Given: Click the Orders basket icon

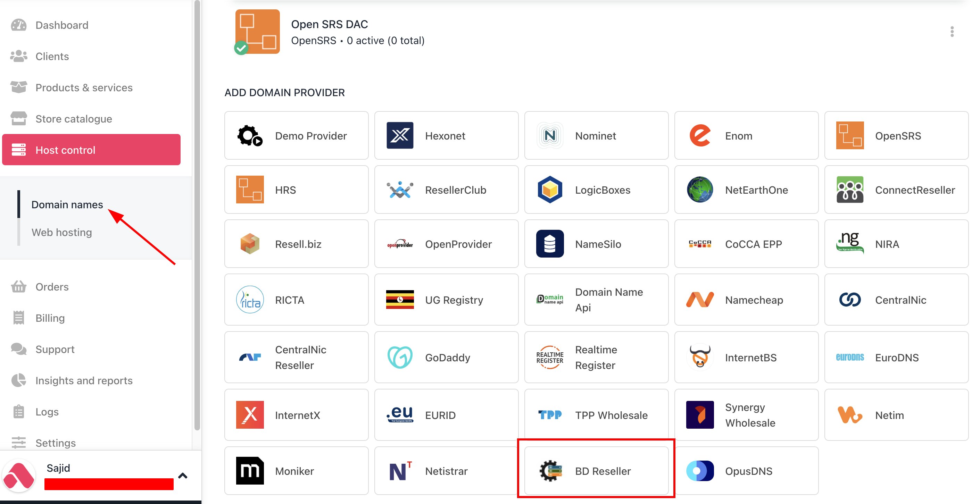Looking at the screenshot, I should pos(19,287).
